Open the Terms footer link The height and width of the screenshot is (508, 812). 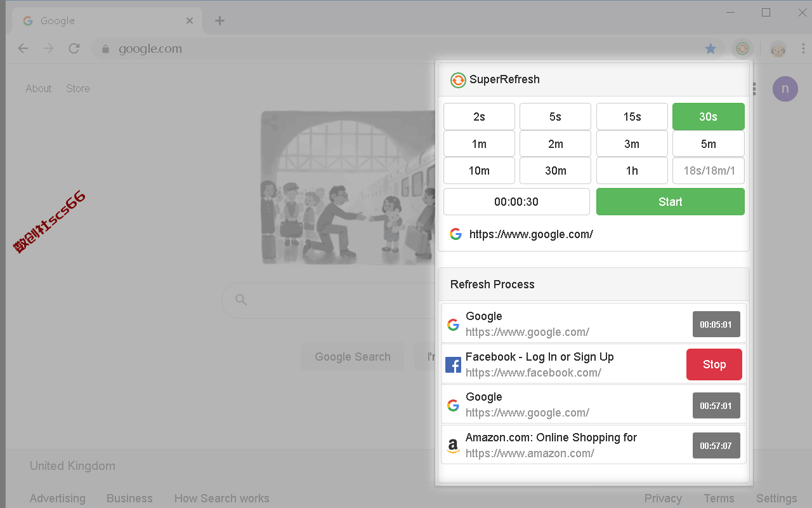(719, 498)
